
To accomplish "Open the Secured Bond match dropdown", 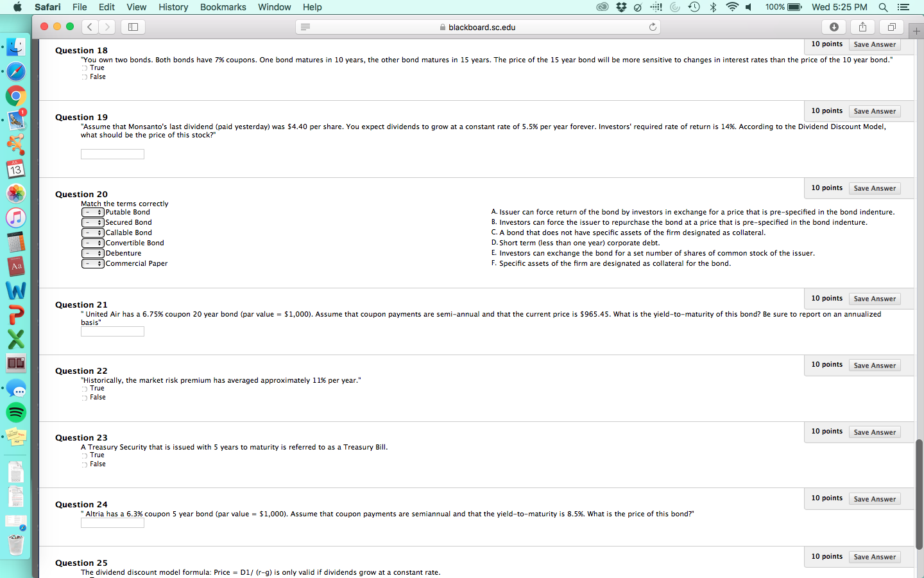I will click(x=93, y=222).
